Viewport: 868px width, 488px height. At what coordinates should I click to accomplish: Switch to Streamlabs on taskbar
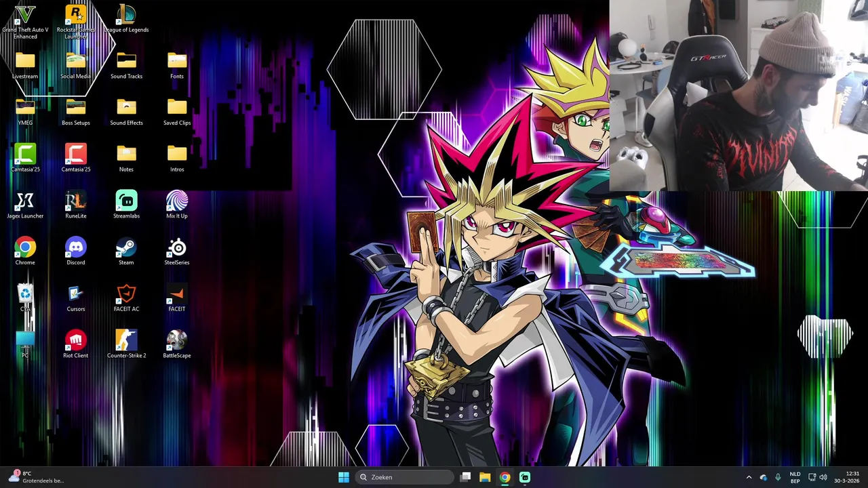tap(525, 477)
